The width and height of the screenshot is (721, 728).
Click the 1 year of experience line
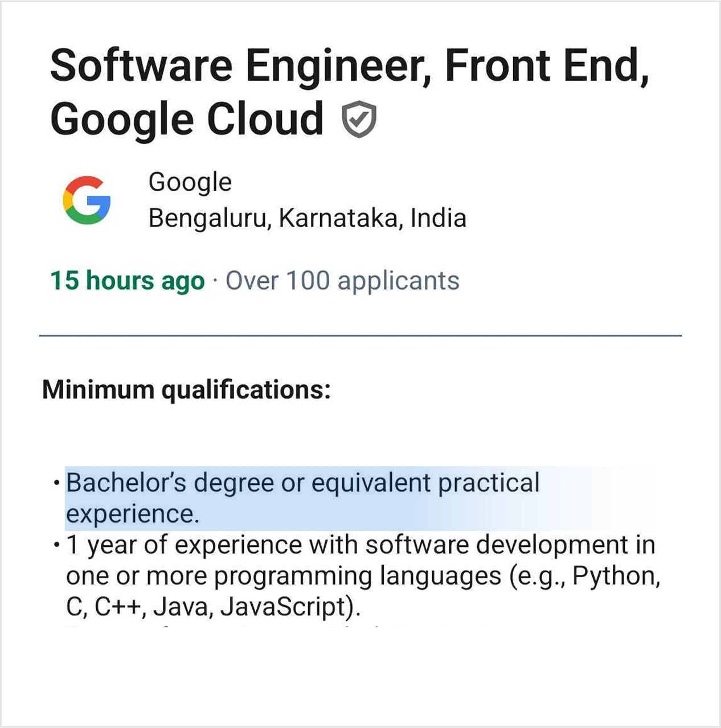tap(361, 545)
